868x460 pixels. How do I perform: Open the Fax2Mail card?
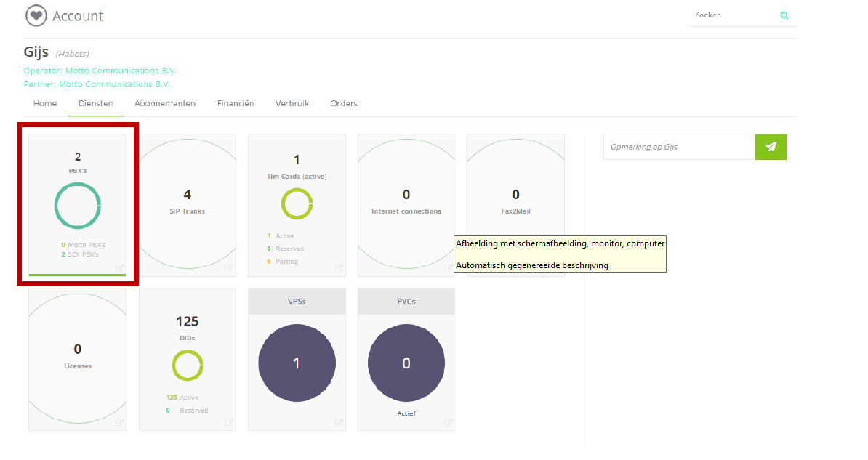516,205
